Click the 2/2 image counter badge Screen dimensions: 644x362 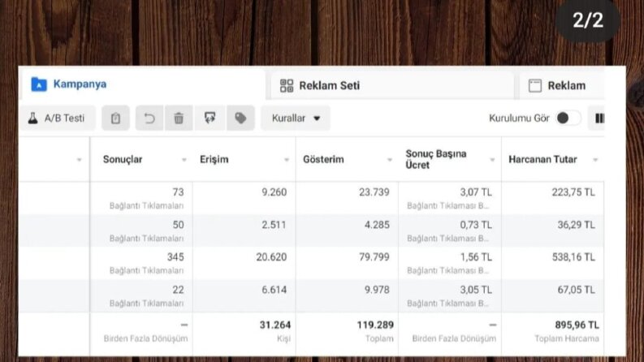tap(588, 20)
